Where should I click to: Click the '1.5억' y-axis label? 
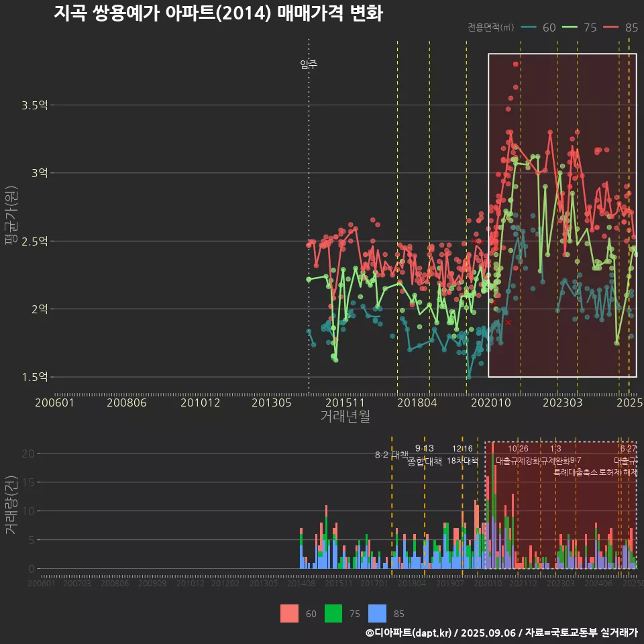[34, 377]
